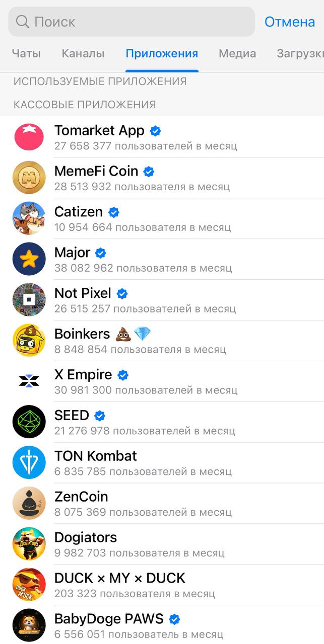Tap the MemeFi Coin gold icon
324x644 pixels.
(29, 178)
